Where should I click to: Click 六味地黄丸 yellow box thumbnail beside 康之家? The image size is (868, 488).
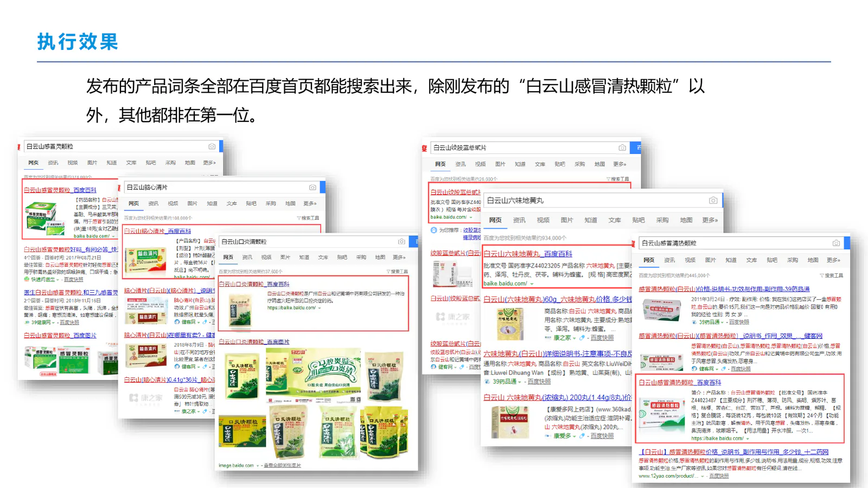click(509, 324)
